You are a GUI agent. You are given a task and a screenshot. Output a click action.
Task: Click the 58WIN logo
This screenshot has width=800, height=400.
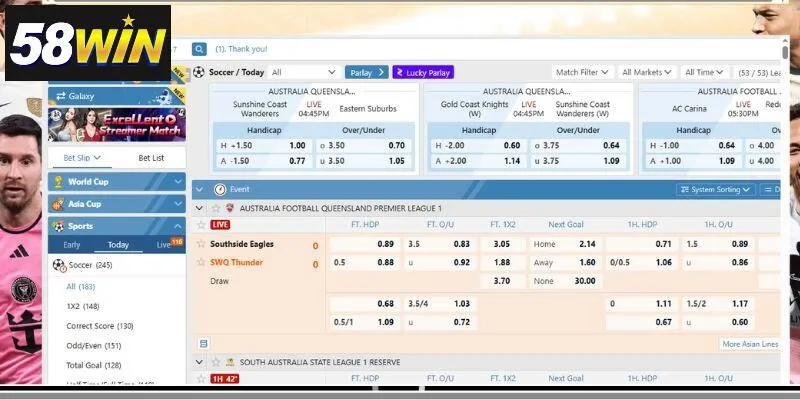[x=88, y=43]
